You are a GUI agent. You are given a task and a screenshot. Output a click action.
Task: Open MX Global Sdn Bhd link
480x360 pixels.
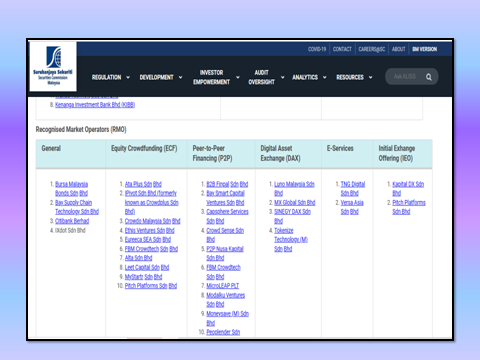(x=295, y=202)
